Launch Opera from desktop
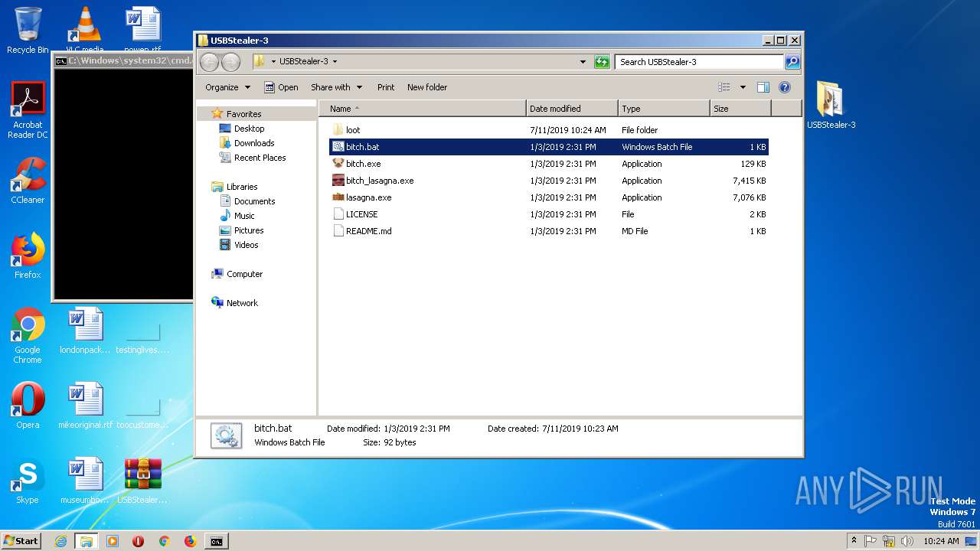Image resolution: width=980 pixels, height=551 pixels. (x=28, y=405)
